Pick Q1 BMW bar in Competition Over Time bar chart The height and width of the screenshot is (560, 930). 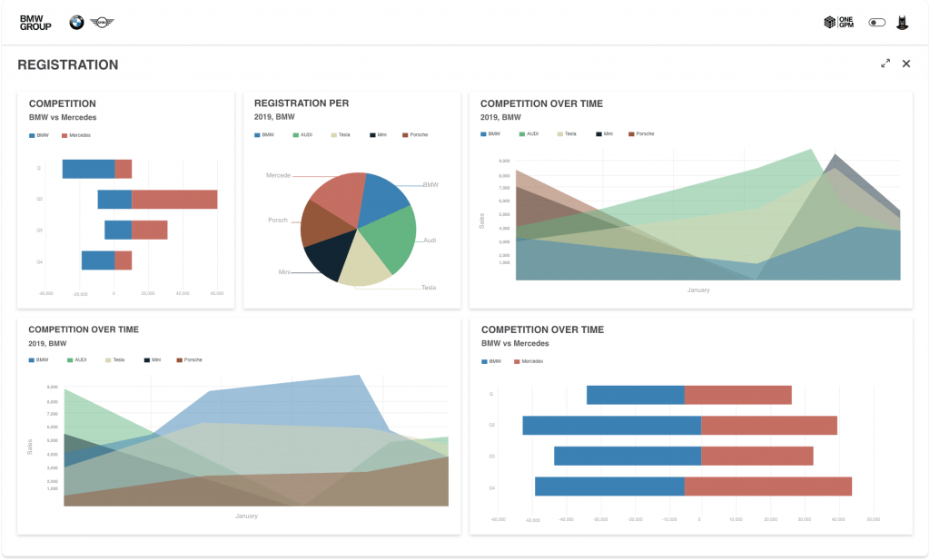tap(635, 395)
